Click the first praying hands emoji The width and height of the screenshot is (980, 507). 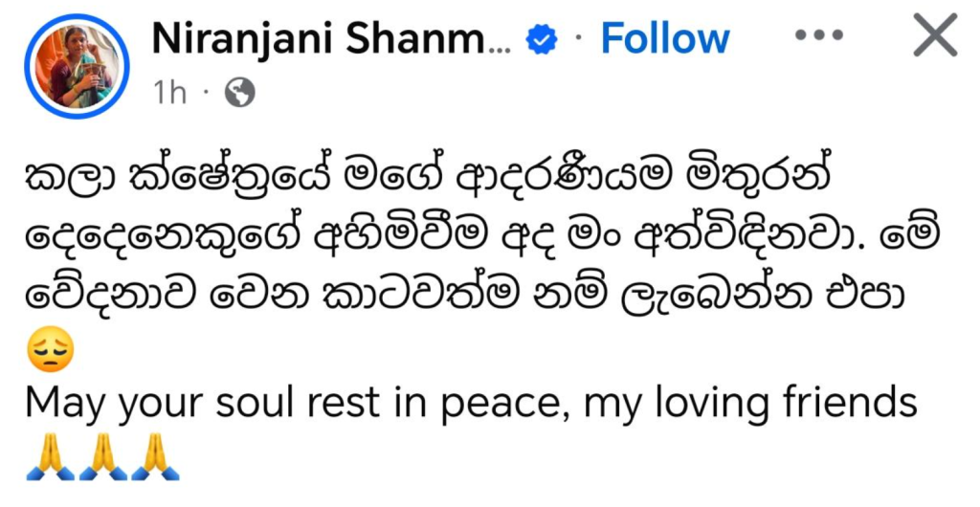pos(50,457)
